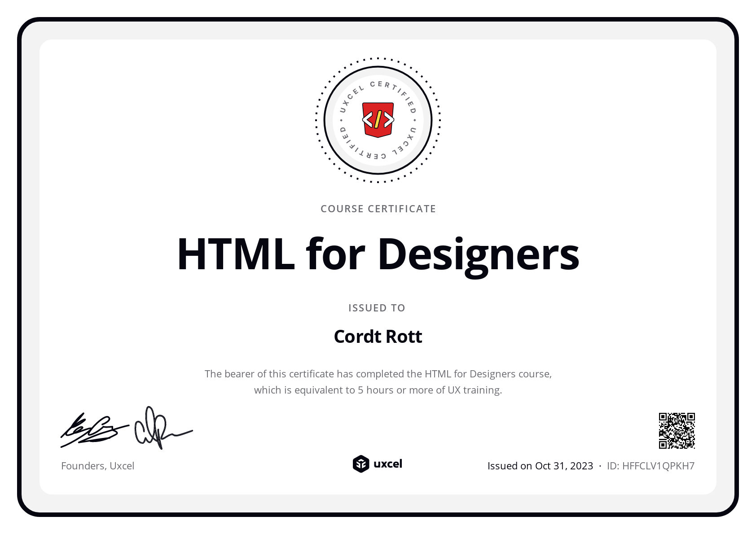This screenshot has width=756, height=534.
Task: Click the word 'Designers' in the title
Action: [x=478, y=254]
